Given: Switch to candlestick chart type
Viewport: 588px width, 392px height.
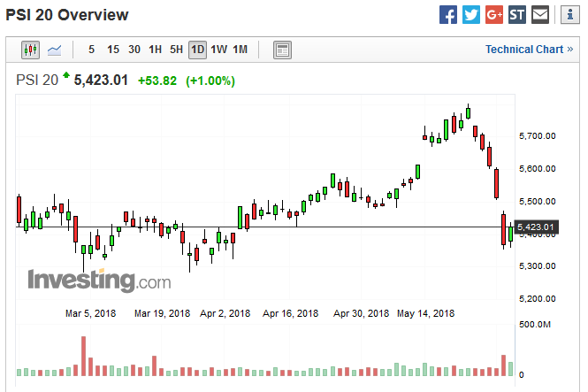Looking at the screenshot, I should (30, 50).
